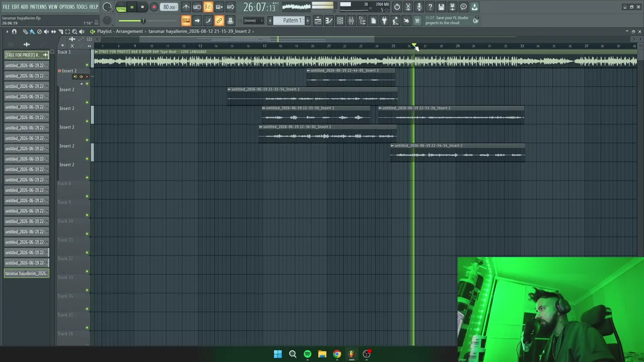Open Spotify from the taskbar
This screenshot has height=362, width=644.
coord(307,354)
